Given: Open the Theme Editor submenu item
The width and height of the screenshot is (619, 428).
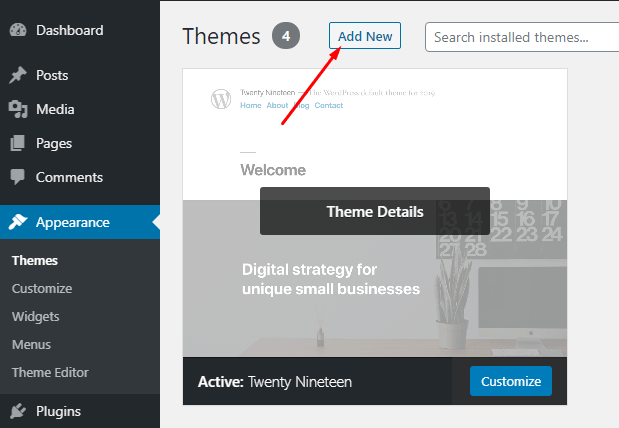Looking at the screenshot, I should 50,373.
